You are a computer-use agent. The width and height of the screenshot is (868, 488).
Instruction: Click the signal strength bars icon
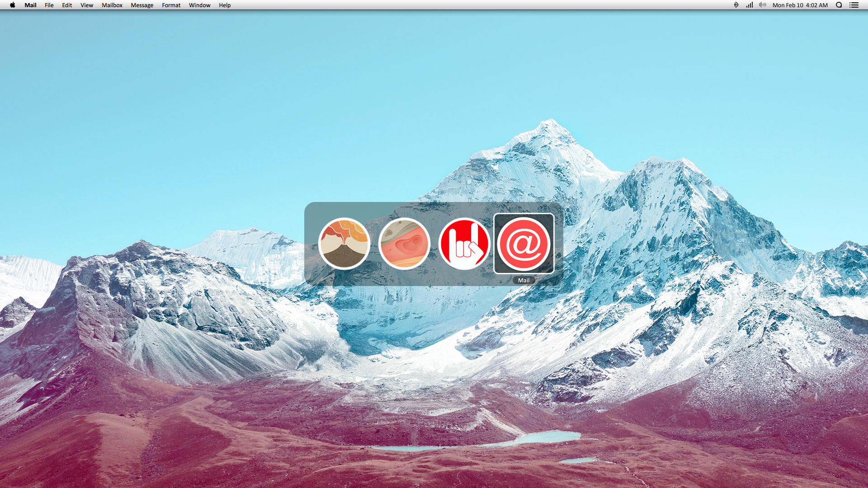(x=749, y=5)
